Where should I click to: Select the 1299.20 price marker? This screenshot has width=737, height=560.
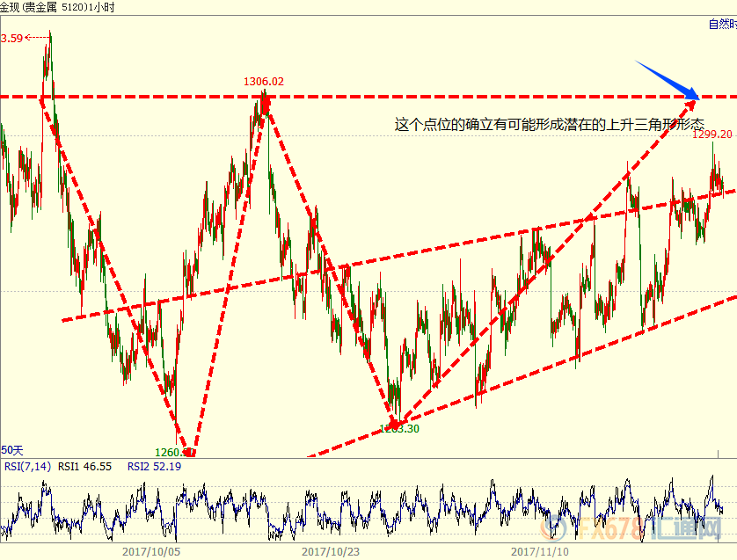coord(712,135)
